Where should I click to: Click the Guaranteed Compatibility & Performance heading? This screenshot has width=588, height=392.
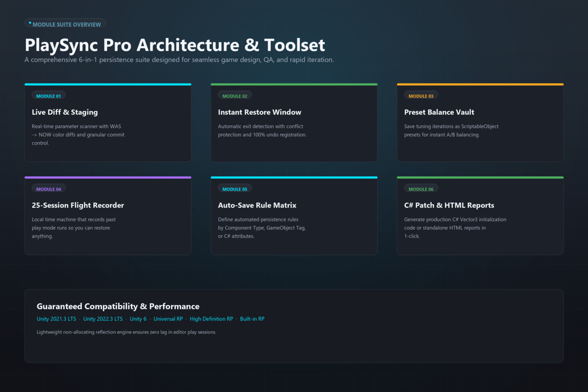[118, 307]
